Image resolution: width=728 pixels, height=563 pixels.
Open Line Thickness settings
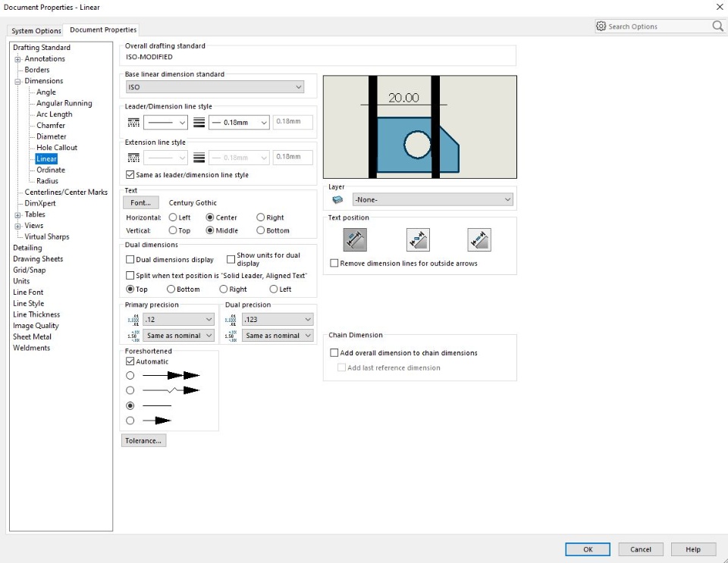pos(36,314)
